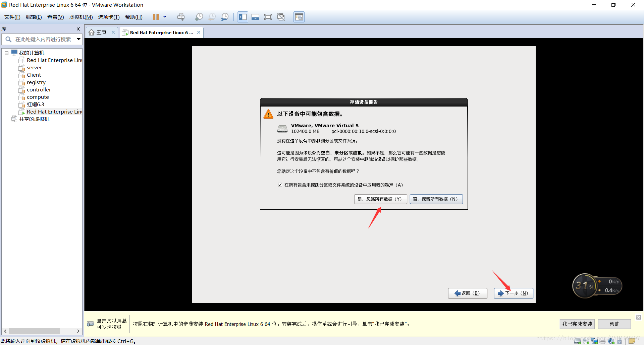Click 是，忽略所有数据 (Y) button
This screenshot has height=345, width=644.
pyautogui.click(x=380, y=199)
